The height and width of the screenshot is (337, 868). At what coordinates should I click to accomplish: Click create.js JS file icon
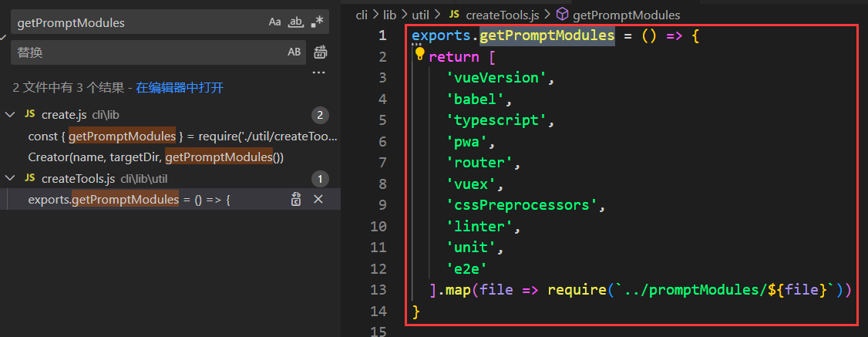[29, 115]
